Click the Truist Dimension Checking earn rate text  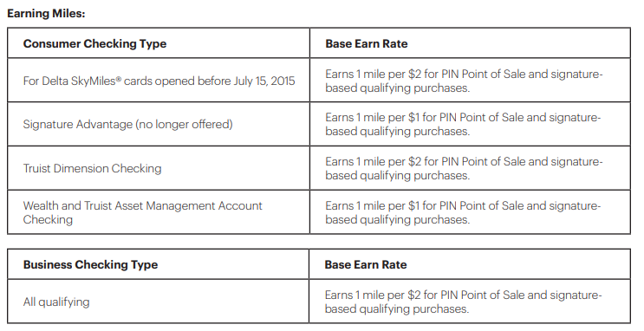[x=464, y=168]
